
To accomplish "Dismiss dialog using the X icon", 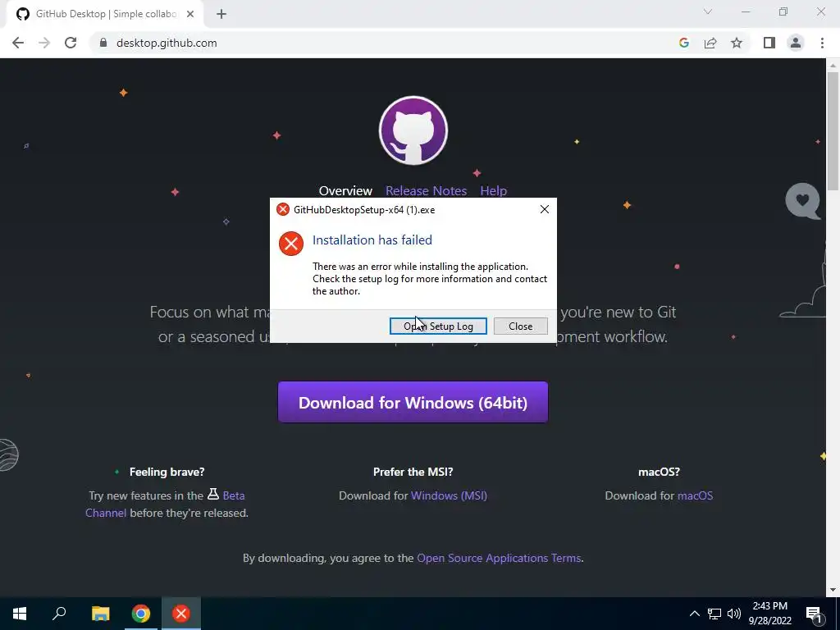I will [x=545, y=209].
